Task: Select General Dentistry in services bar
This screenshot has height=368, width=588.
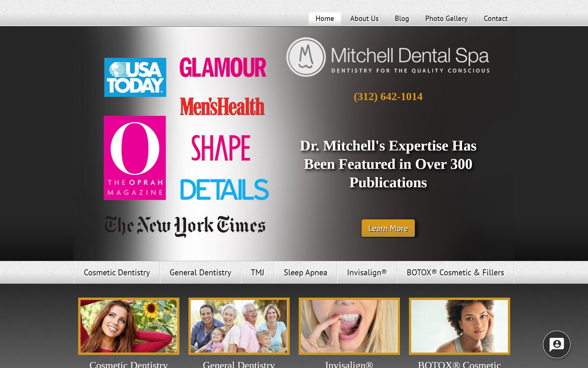Action: (200, 273)
